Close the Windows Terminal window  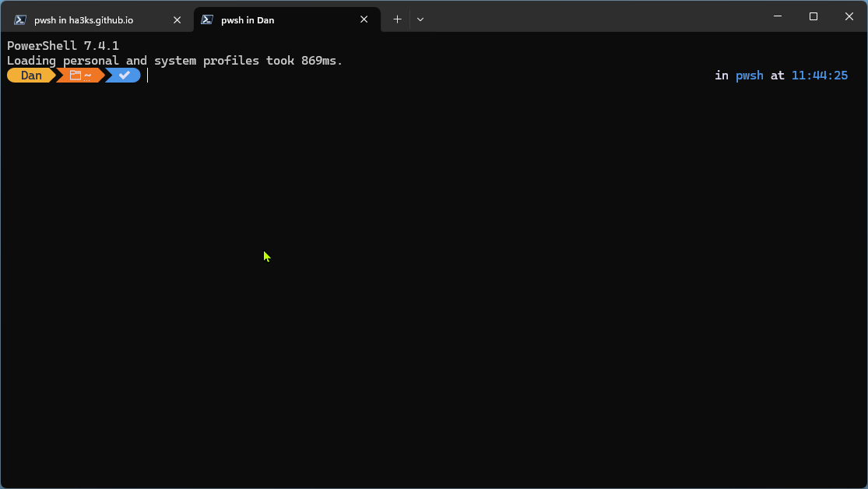point(849,16)
